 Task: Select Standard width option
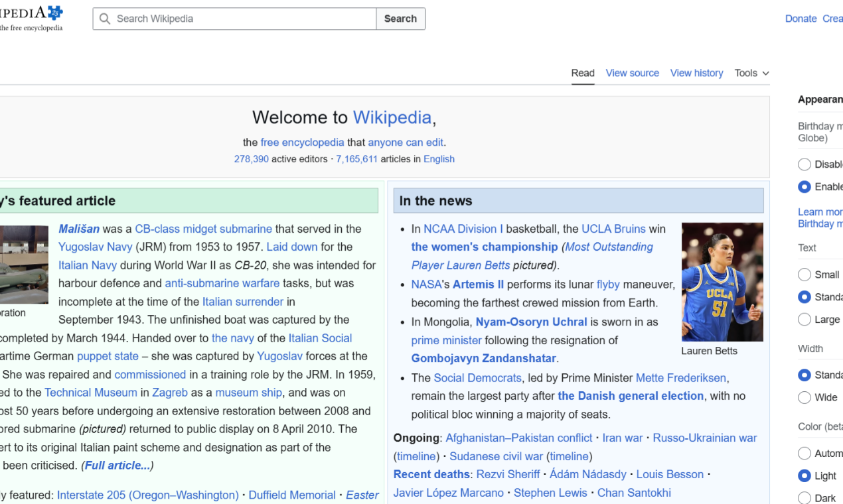[x=805, y=375]
